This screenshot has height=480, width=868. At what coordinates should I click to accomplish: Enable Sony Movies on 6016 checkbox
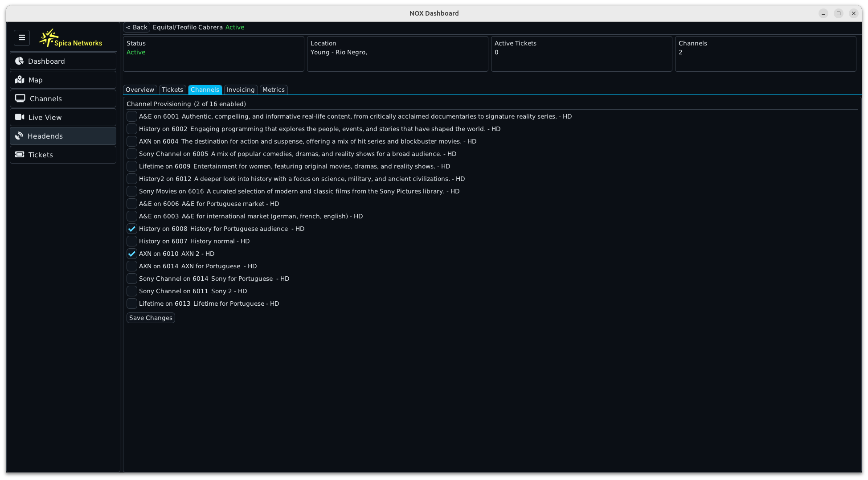pyautogui.click(x=132, y=191)
